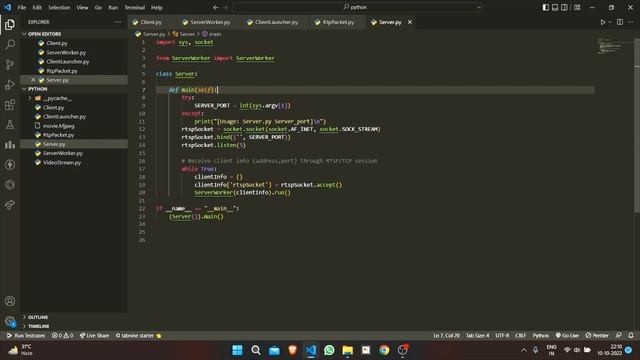Change Tab Size: 4 indentation setting
This screenshot has width=640, height=360.
tap(478, 336)
